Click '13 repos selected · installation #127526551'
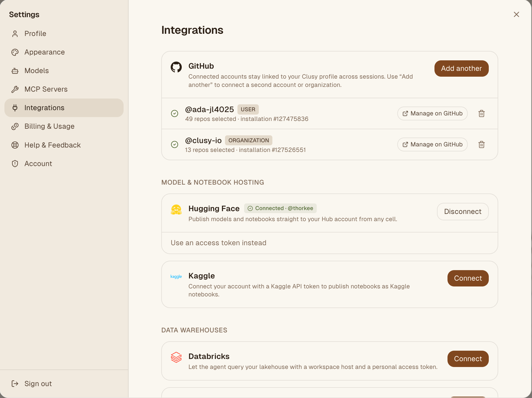 245,150
